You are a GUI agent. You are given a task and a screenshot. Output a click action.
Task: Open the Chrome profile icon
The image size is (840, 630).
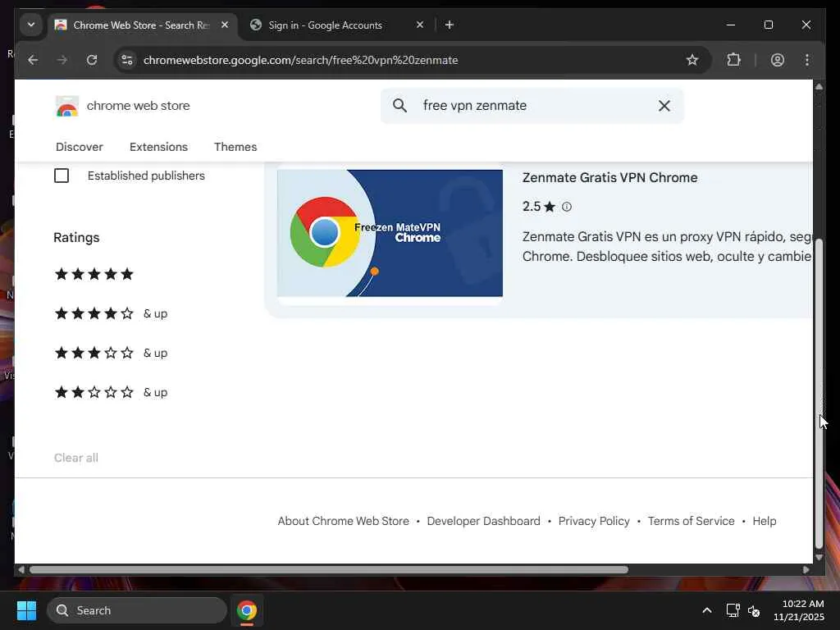(x=778, y=60)
